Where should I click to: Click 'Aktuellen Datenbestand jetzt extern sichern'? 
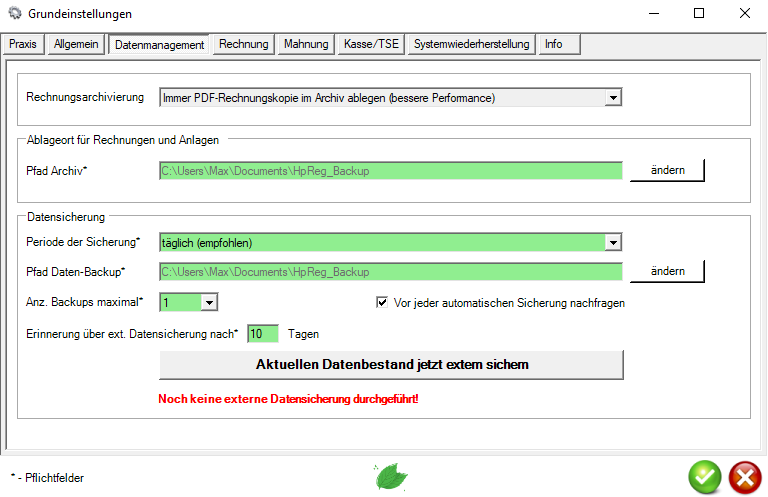tap(391, 364)
